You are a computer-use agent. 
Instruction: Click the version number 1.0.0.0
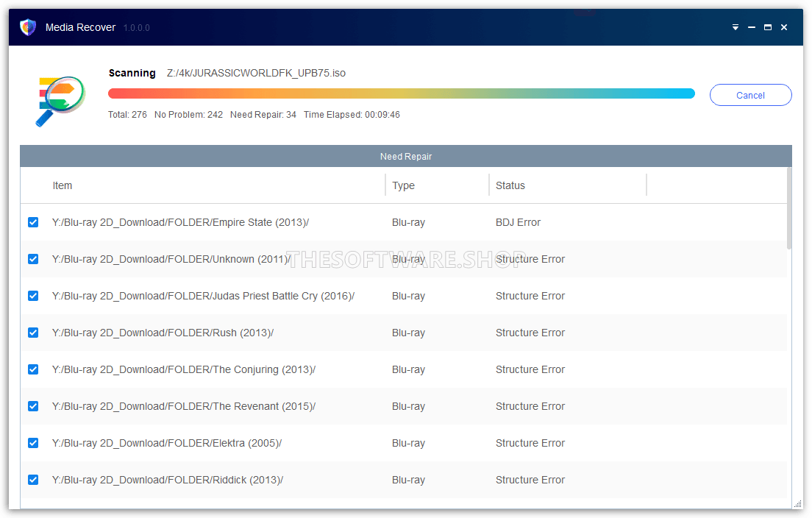pos(136,28)
